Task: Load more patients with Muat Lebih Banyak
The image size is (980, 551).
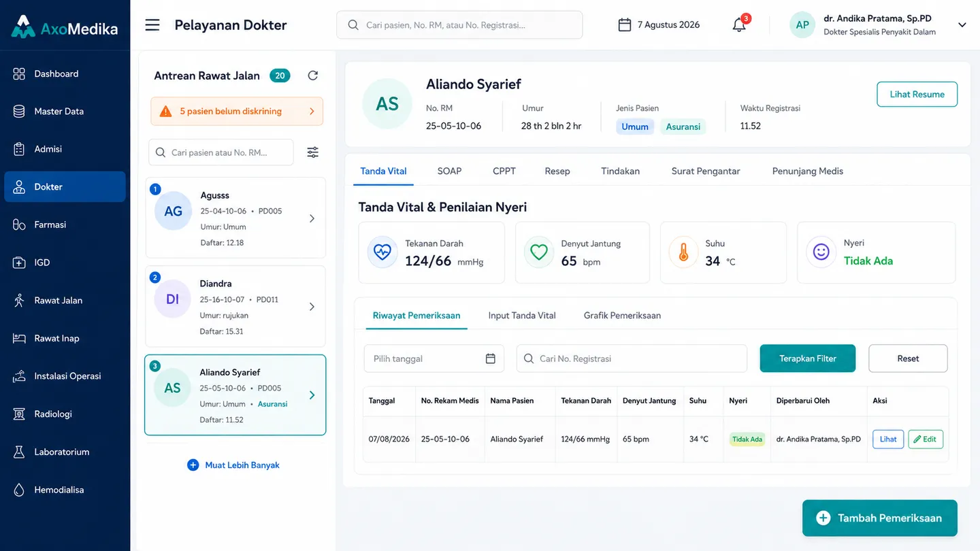Action: (x=233, y=465)
